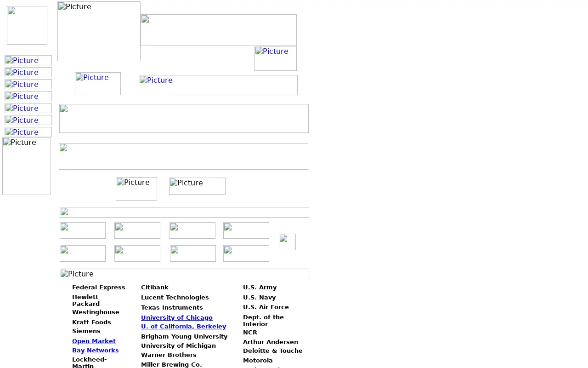Viewport: 588px width, 368px height.
Task: Click the Miller Brewing Co. text
Action: [x=171, y=365]
